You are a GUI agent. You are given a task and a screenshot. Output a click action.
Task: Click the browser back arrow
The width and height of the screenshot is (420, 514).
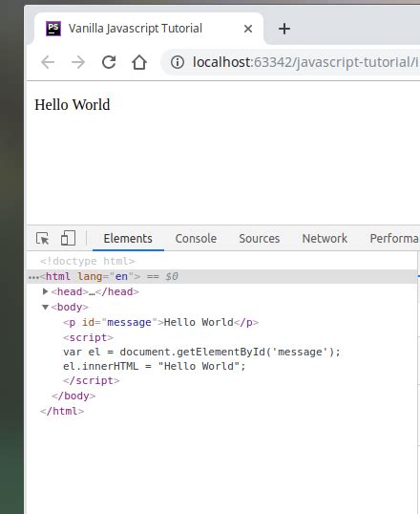pos(48,62)
